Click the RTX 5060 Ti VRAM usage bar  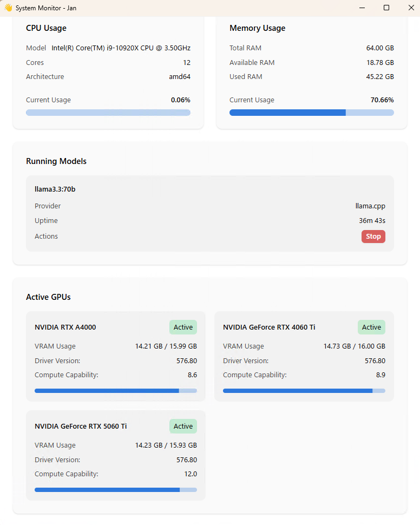pos(115,490)
